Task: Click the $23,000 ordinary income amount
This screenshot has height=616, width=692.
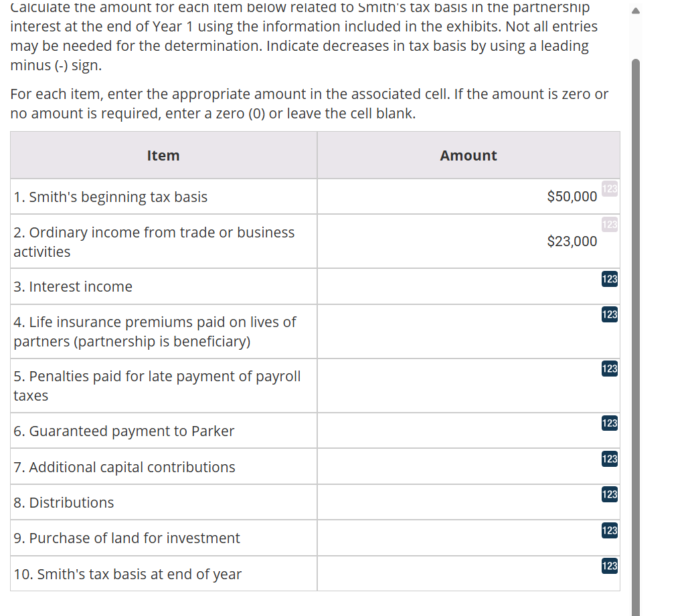Action: pos(572,241)
